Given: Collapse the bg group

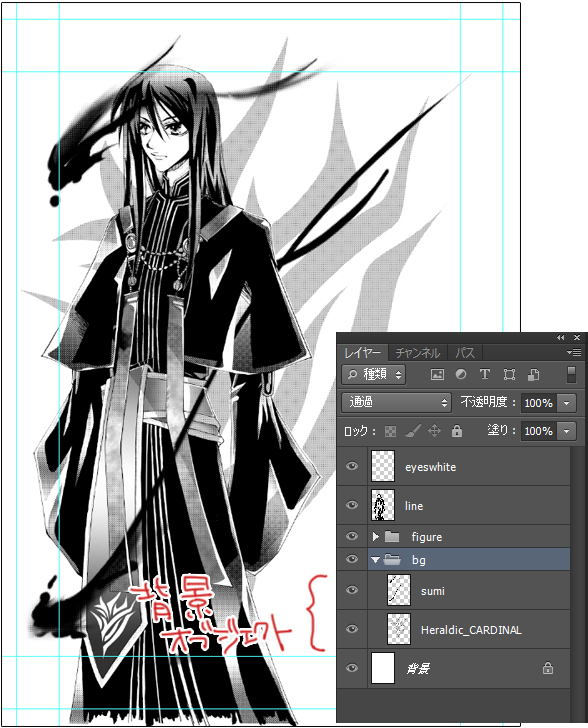Looking at the screenshot, I should 376,560.
